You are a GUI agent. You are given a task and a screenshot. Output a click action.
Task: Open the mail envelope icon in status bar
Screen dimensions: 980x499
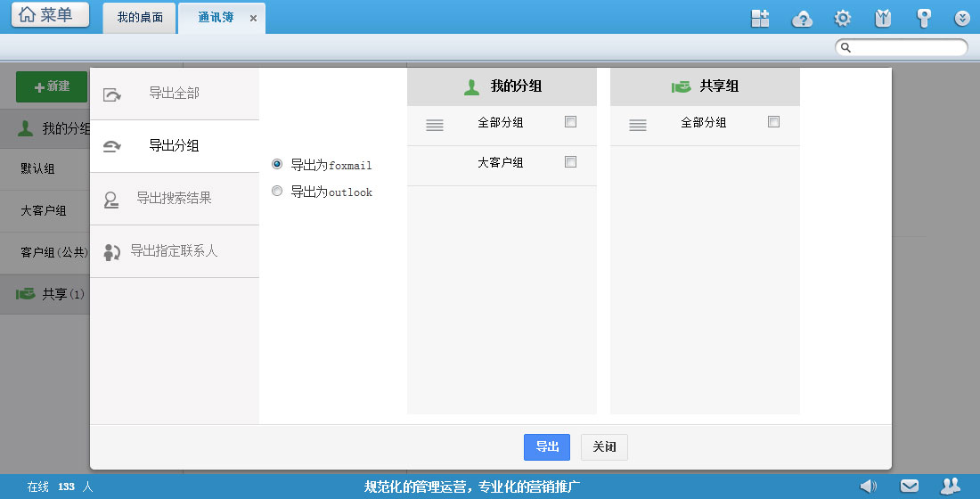pos(909,486)
